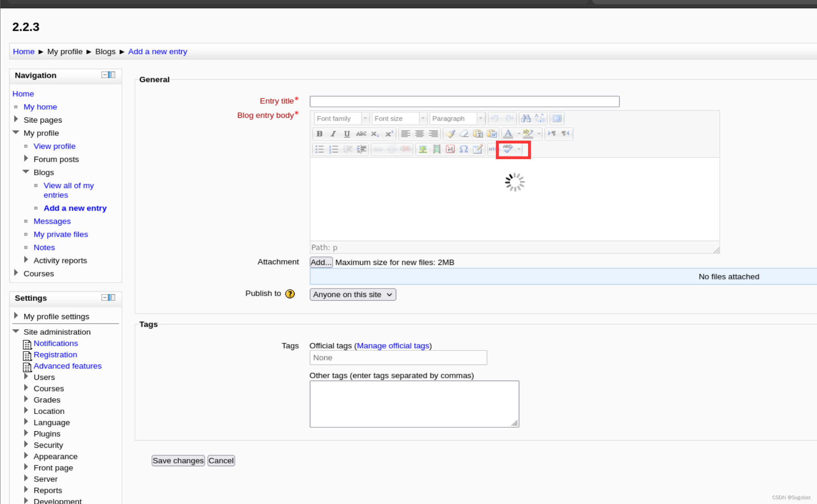This screenshot has width=817, height=504.
Task: Insert special character with Omega icon
Action: [464, 149]
